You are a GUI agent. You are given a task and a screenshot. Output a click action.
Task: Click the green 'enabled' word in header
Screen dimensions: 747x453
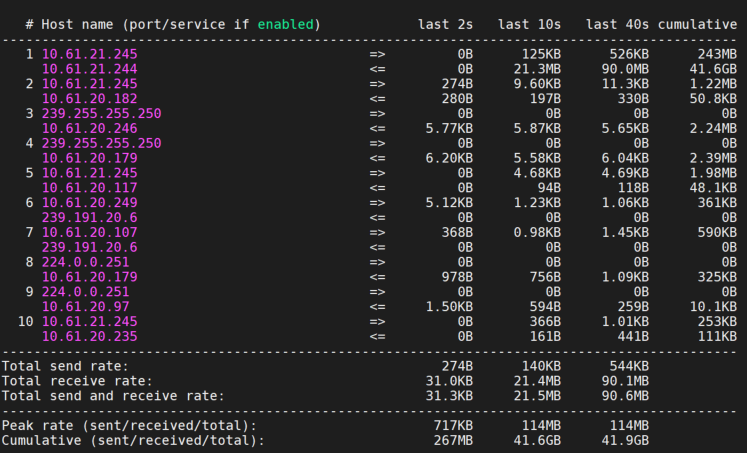tap(285, 24)
